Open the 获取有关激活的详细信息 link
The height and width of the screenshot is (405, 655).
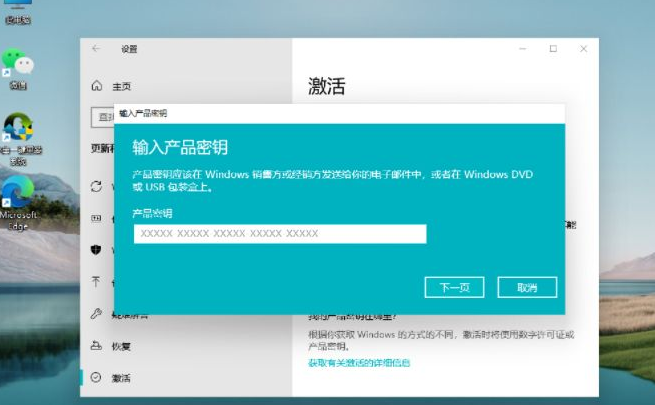pos(359,363)
